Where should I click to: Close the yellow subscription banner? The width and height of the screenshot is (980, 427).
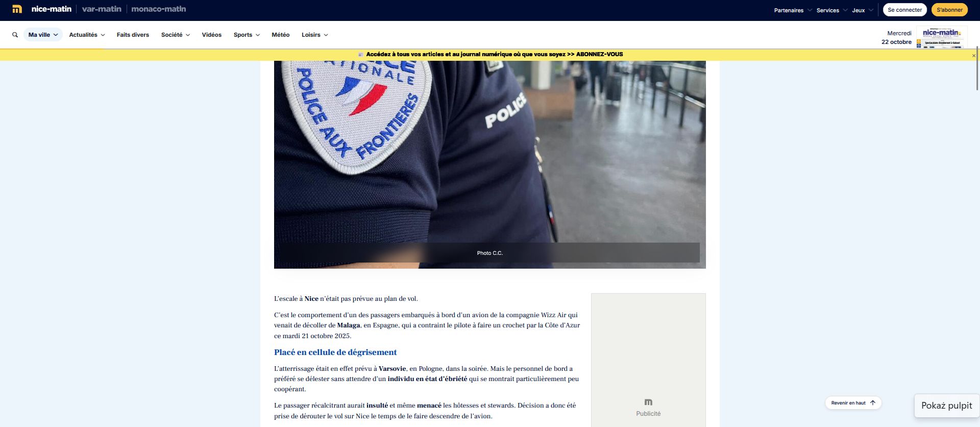[973, 56]
